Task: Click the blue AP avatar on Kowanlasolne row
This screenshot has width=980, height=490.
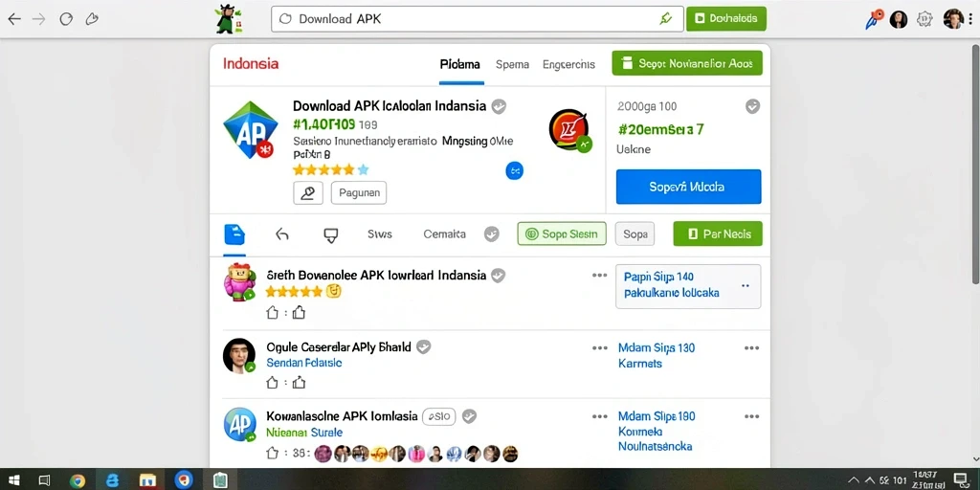Action: coord(240,425)
